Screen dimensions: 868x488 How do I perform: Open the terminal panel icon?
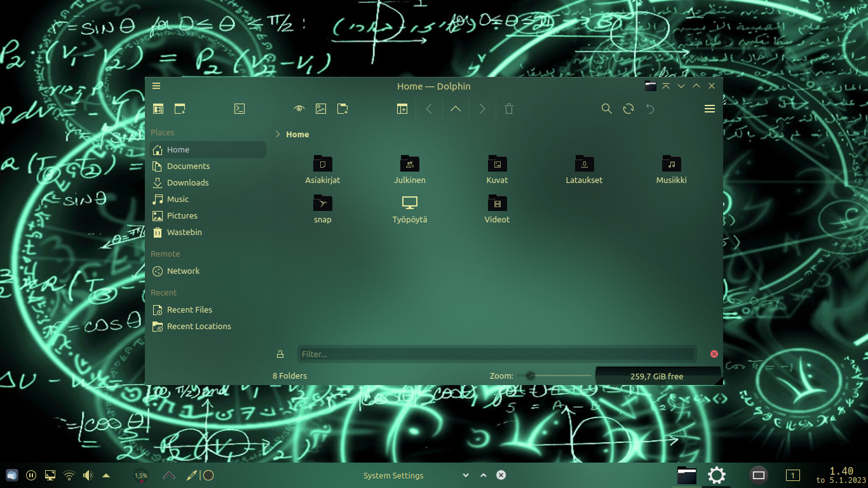pyautogui.click(x=240, y=109)
